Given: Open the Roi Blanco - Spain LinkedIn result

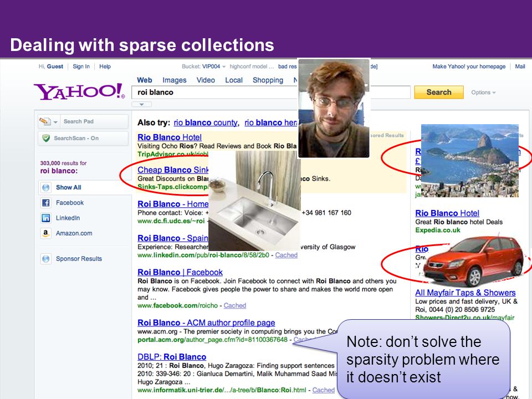Looking at the screenshot, I should [x=173, y=238].
